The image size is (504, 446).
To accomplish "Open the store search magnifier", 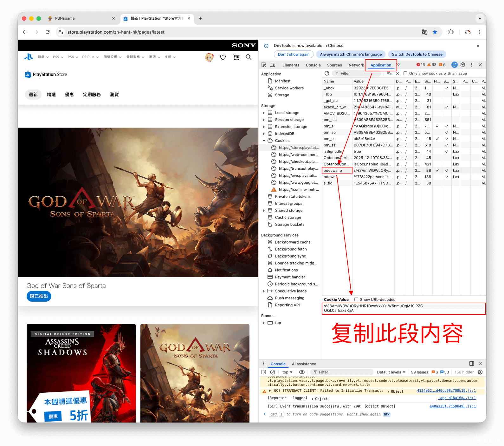I will click(249, 57).
